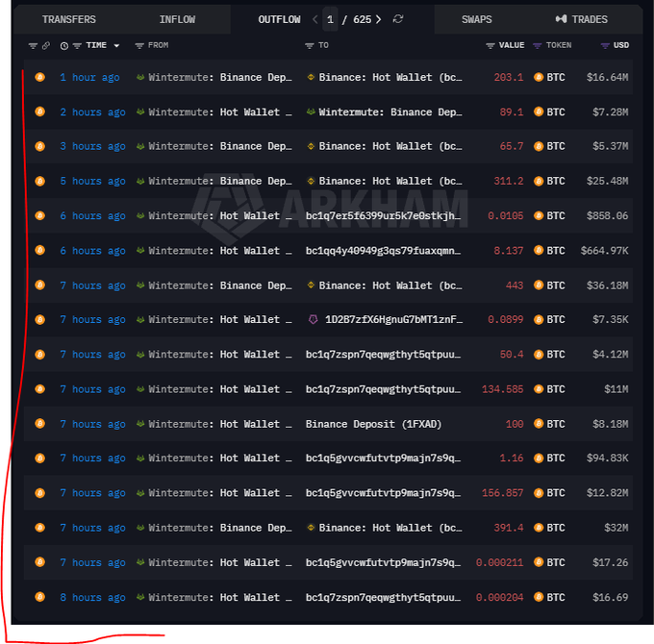Select the OUTFLOW tab
The image size is (654, 644).
[279, 19]
